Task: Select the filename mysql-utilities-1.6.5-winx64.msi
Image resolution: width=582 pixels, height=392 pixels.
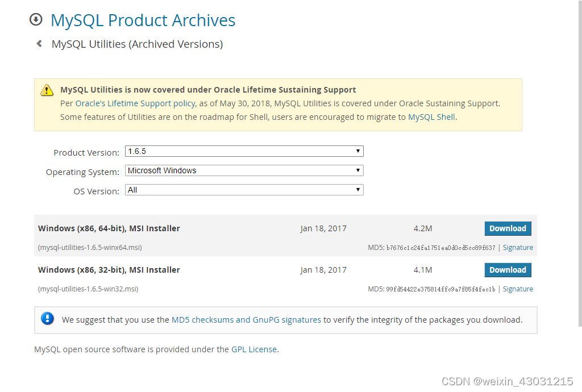Action: pos(90,247)
